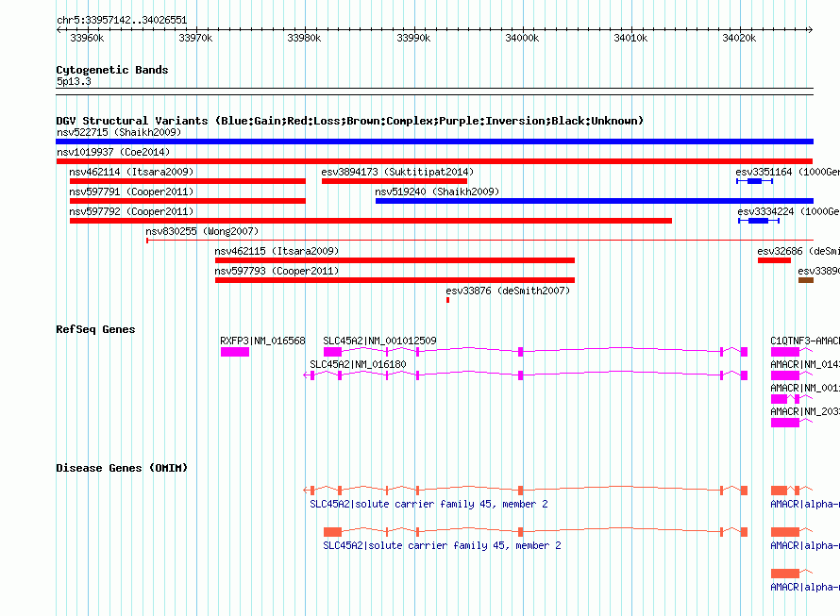Click the nsv522715 (Shaikh2009) variant label
This screenshot has height=616, width=840.
pos(119,132)
